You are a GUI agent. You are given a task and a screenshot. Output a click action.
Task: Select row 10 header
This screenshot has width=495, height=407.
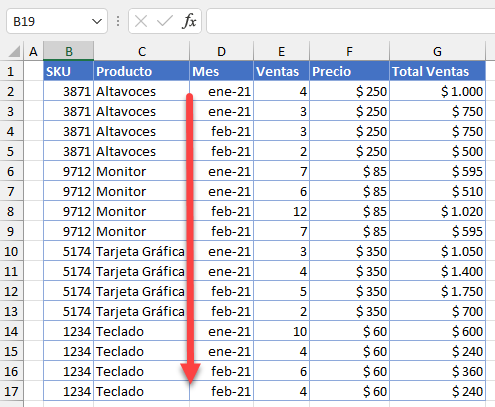tap(11, 251)
